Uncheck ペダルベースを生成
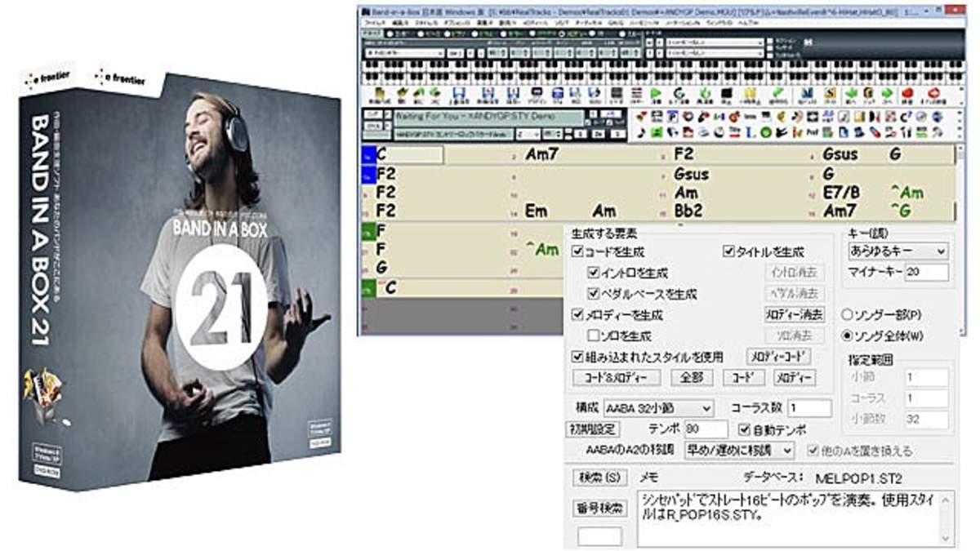 click(594, 294)
